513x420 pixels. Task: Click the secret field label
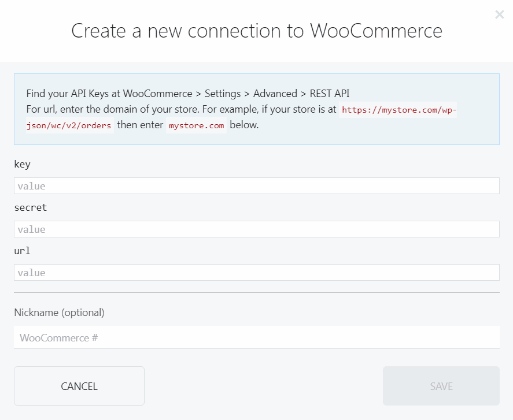(x=31, y=207)
